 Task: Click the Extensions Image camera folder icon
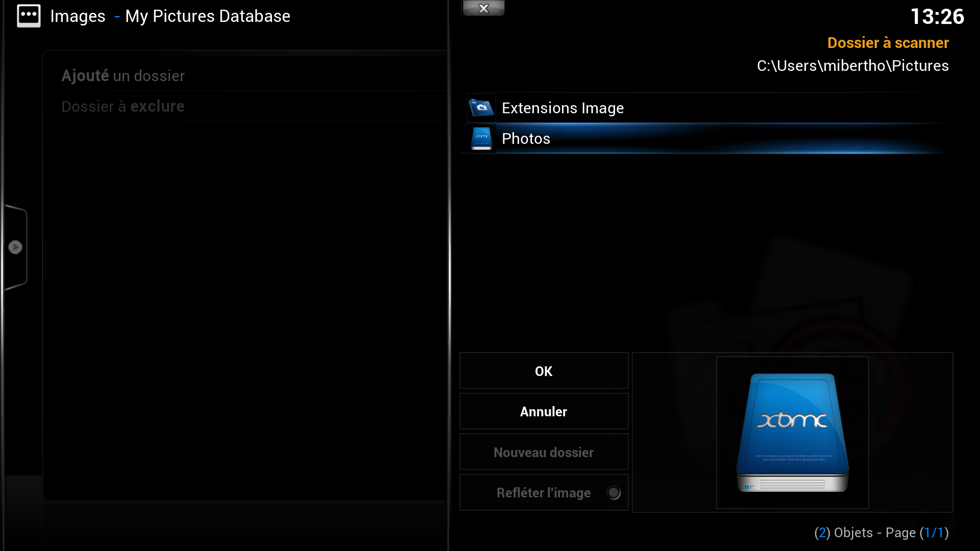point(481,108)
